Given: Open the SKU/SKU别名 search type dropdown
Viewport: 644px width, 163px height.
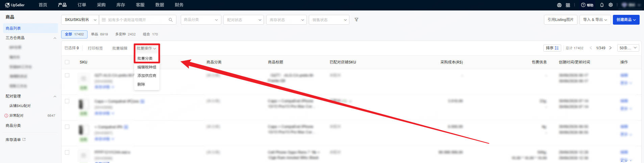Looking at the screenshot, I should (x=80, y=20).
